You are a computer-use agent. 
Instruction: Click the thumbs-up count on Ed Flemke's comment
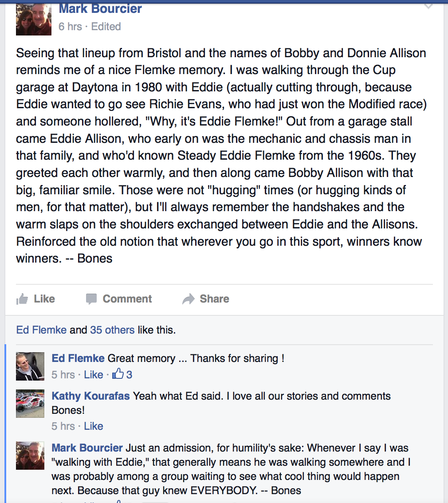pos(122,374)
